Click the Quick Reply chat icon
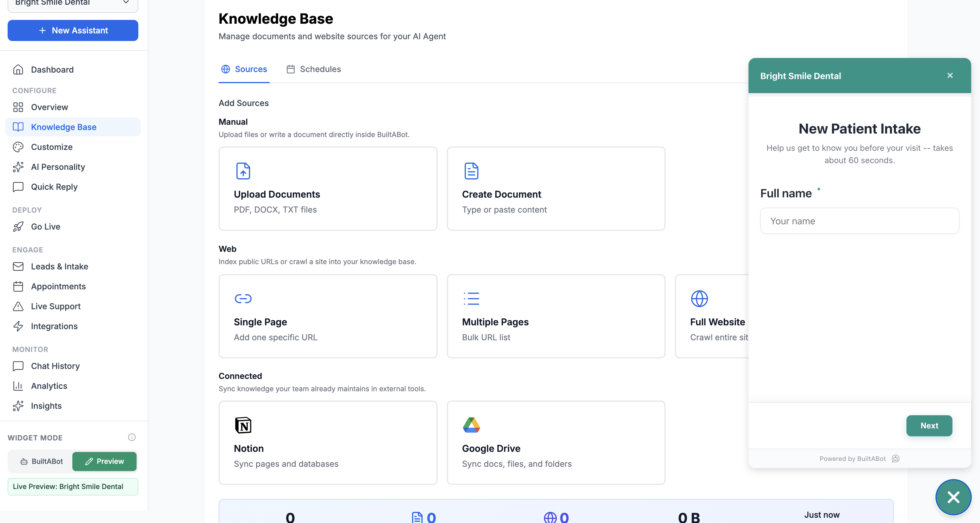980x523 pixels. click(x=18, y=187)
